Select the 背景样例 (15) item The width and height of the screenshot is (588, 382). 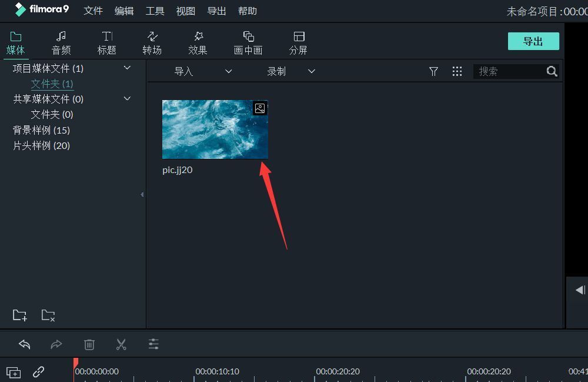41,130
